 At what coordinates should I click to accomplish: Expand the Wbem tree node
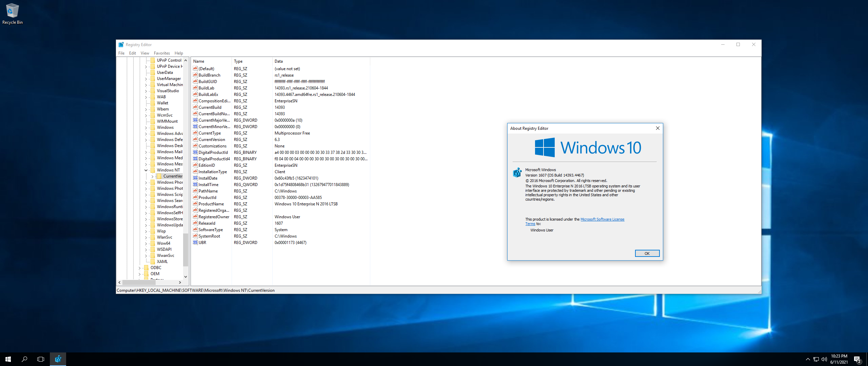click(146, 109)
